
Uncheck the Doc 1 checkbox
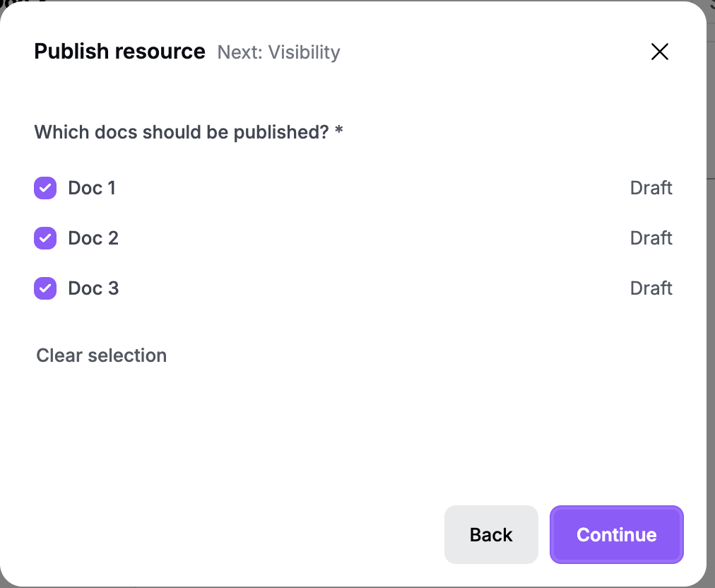45,188
